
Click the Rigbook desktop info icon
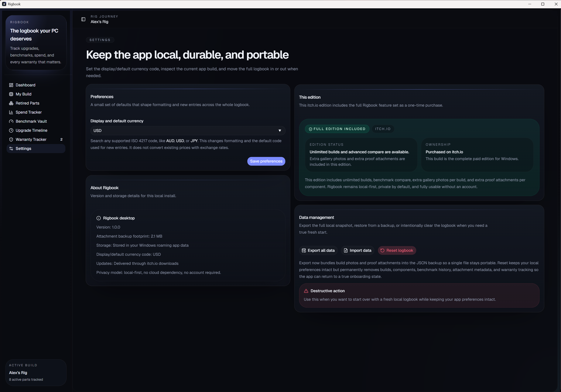pyautogui.click(x=98, y=218)
